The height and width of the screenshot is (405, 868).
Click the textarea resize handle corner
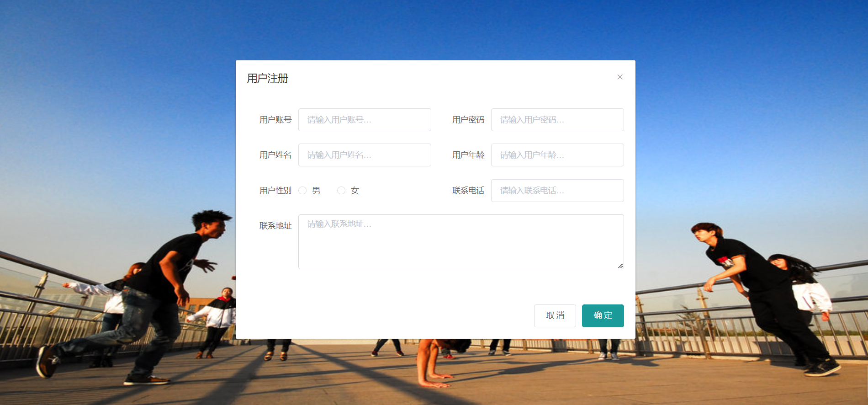coord(620,266)
